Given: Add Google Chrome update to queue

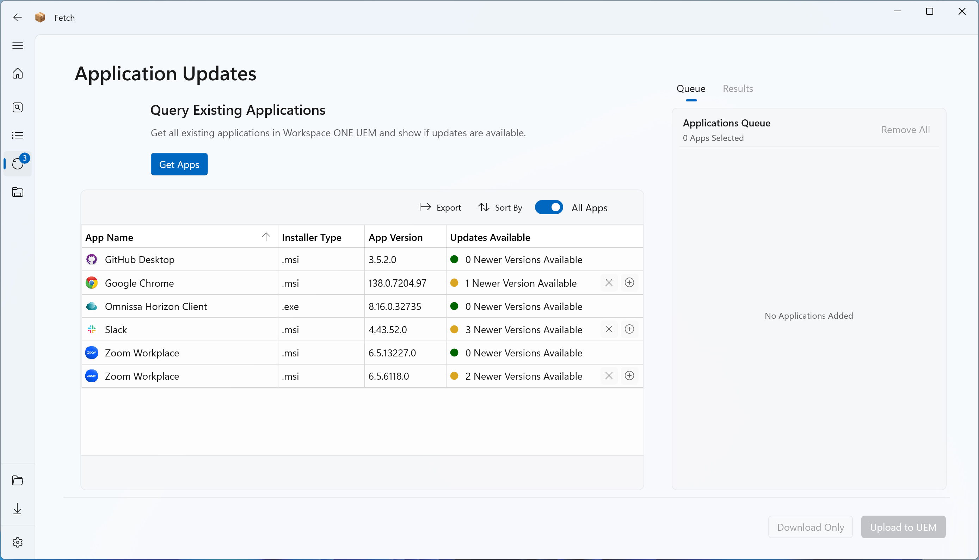Looking at the screenshot, I should 629,283.
